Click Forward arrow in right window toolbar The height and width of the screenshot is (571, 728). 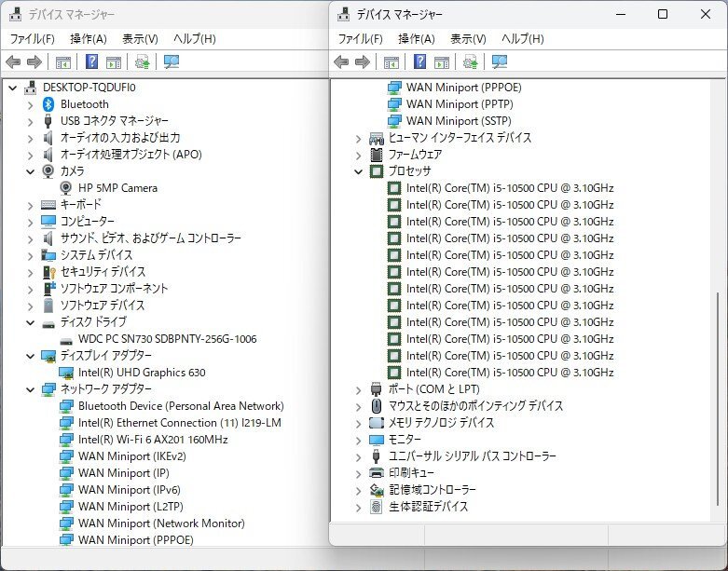[x=363, y=61]
